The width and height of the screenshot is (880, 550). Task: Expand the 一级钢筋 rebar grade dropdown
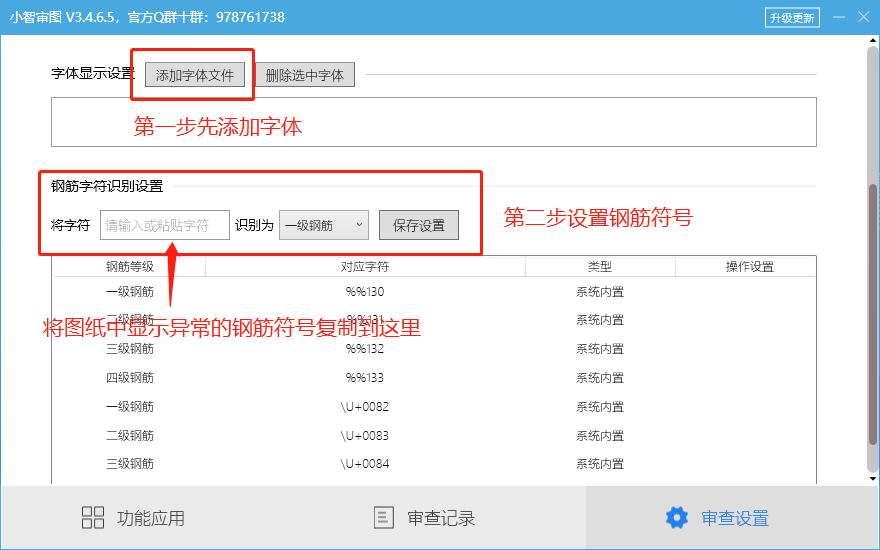(x=324, y=225)
